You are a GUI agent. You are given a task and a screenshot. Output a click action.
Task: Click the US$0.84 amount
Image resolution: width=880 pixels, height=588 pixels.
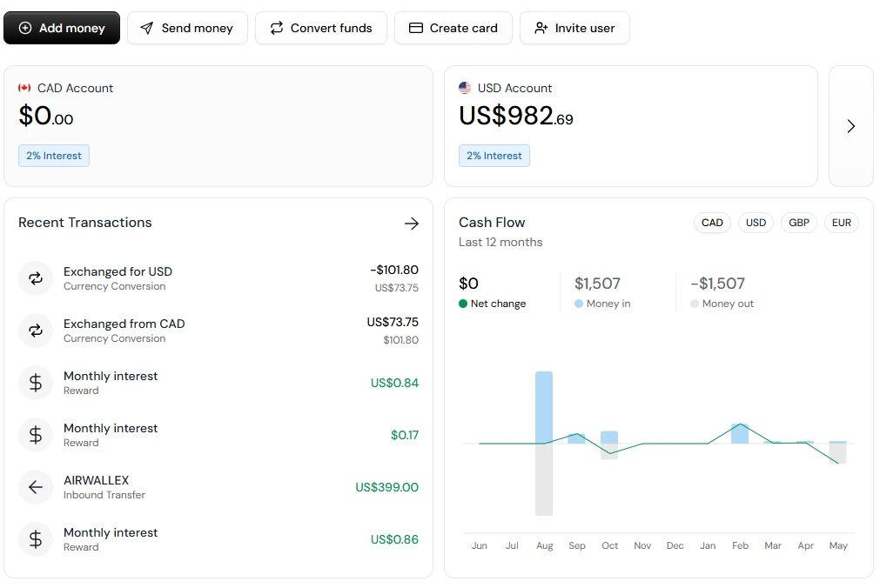point(394,383)
